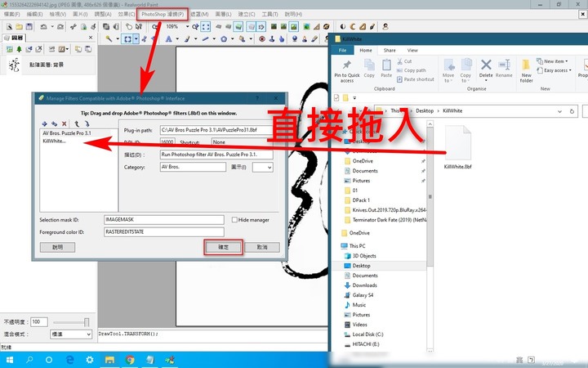
Task: Select the magic wand tool in the tools bar
Action: (x=109, y=38)
